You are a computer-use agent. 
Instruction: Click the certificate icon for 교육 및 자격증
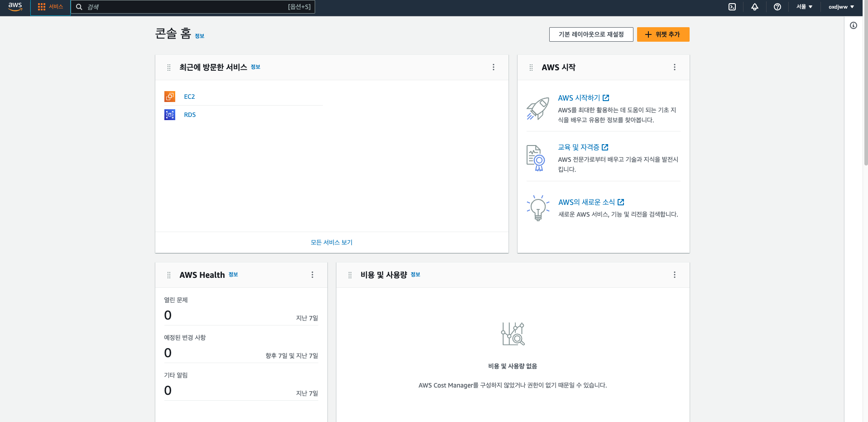[536, 158]
